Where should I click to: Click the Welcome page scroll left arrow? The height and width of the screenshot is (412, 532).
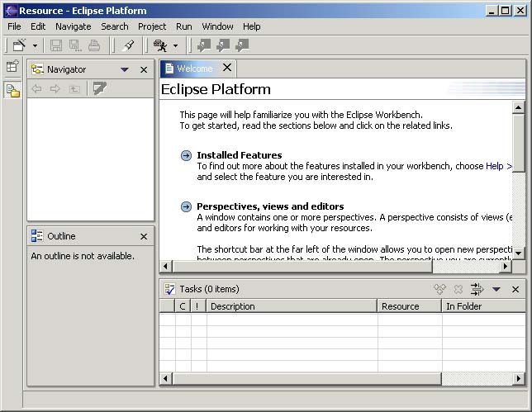(x=165, y=266)
